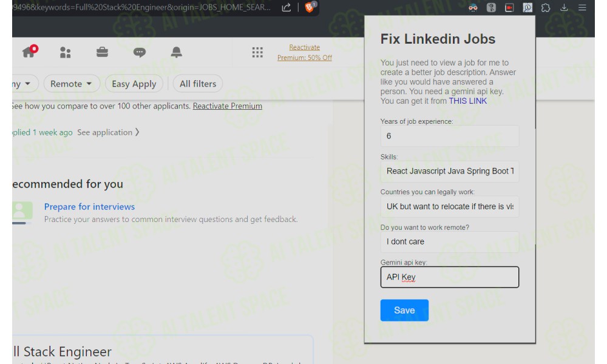Click Reactivate Premium: 50% Off link
Image resolution: width=607 pixels, height=364 pixels.
(x=305, y=52)
